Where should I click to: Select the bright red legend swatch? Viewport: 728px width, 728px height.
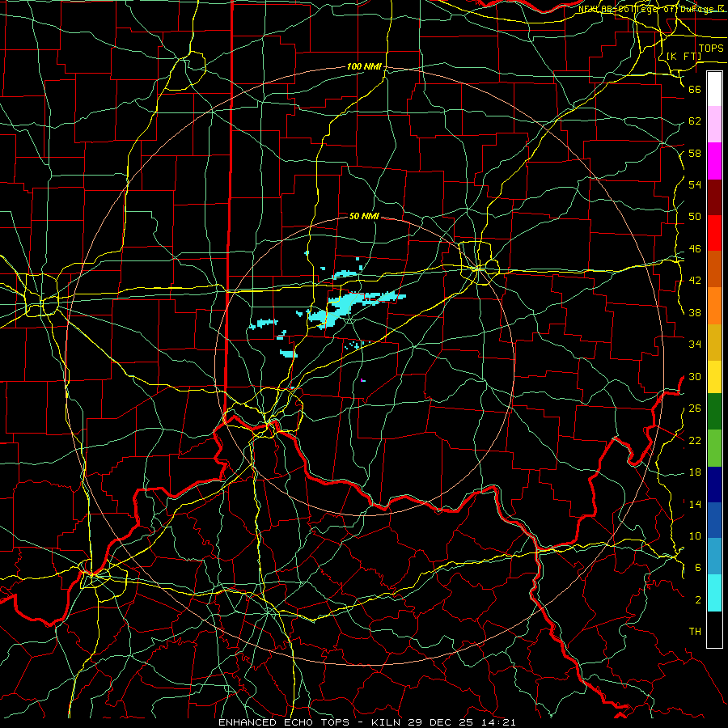(714, 233)
